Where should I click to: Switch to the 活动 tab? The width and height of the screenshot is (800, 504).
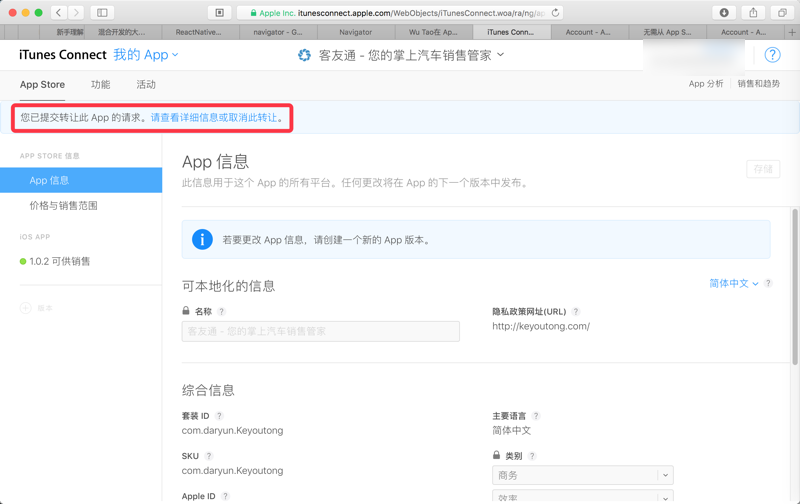[x=146, y=85]
